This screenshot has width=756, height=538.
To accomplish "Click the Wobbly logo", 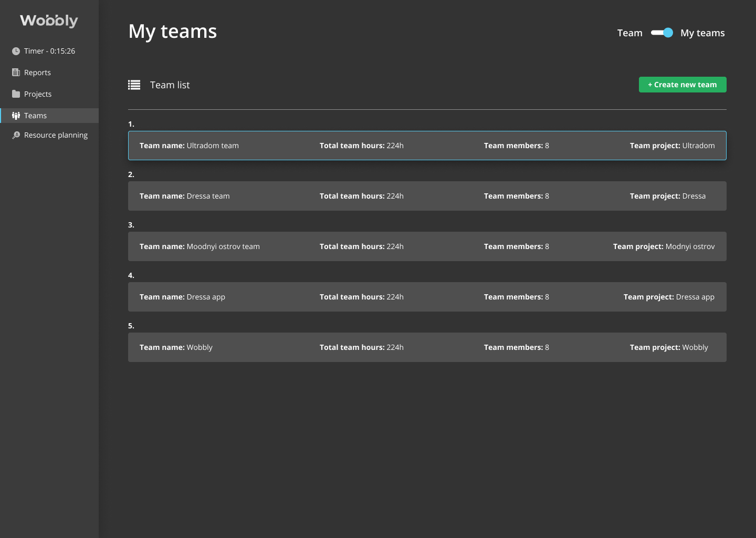I will [x=49, y=20].
